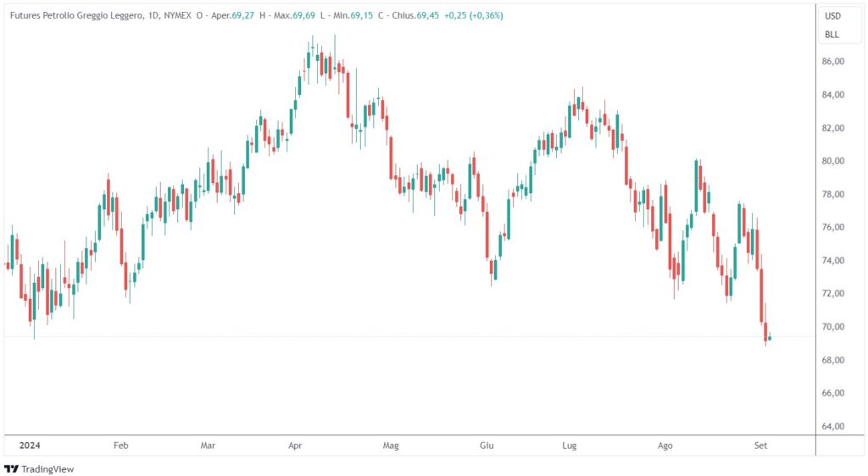Click the 64,00 price axis label
The height and width of the screenshot is (476, 868).
click(x=832, y=426)
